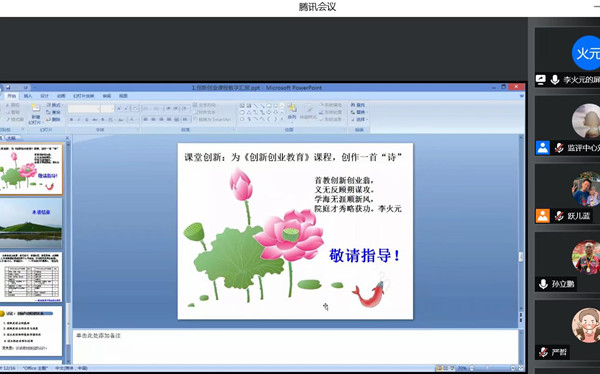This screenshot has height=374, width=600.
Task: Click 敬请指导! text on the slide
Action: point(364,255)
